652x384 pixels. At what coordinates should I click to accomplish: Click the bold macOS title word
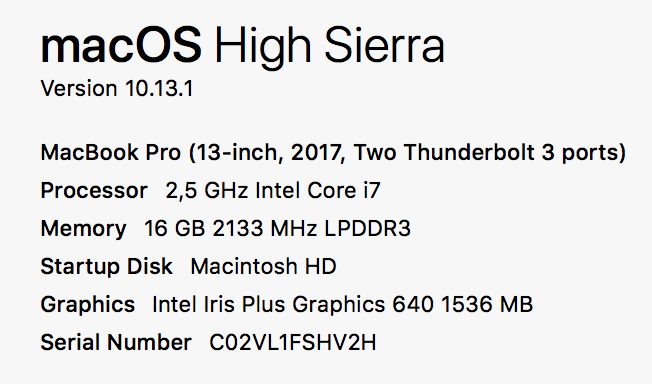click(x=121, y=45)
